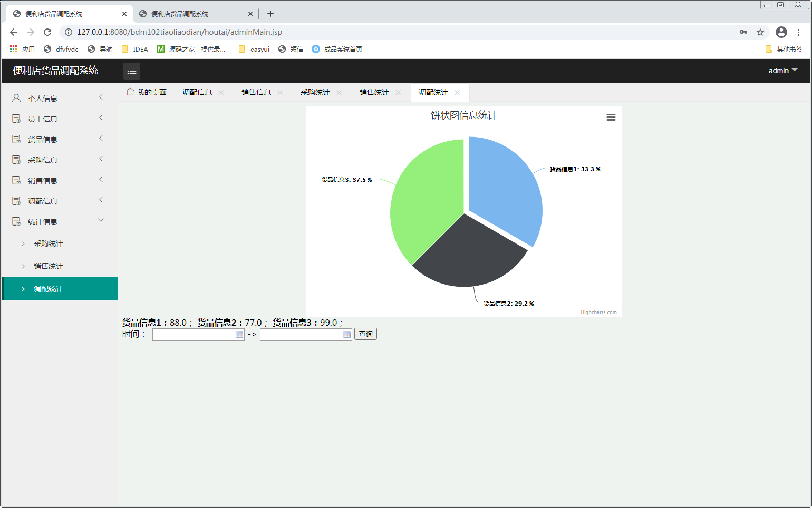Screen dimensions: 812x508
Task: Switch to the 销售统计 tab
Action: coord(374,92)
